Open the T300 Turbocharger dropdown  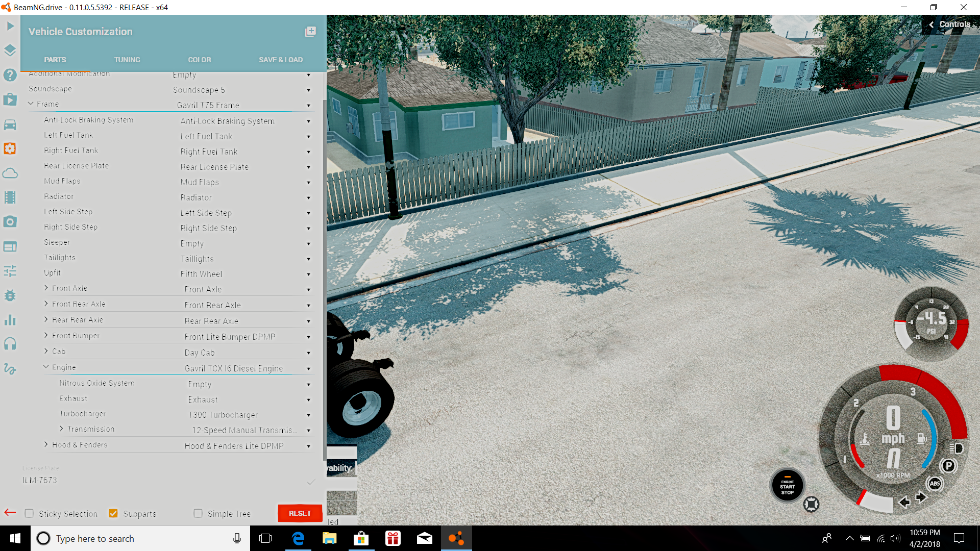click(x=250, y=415)
